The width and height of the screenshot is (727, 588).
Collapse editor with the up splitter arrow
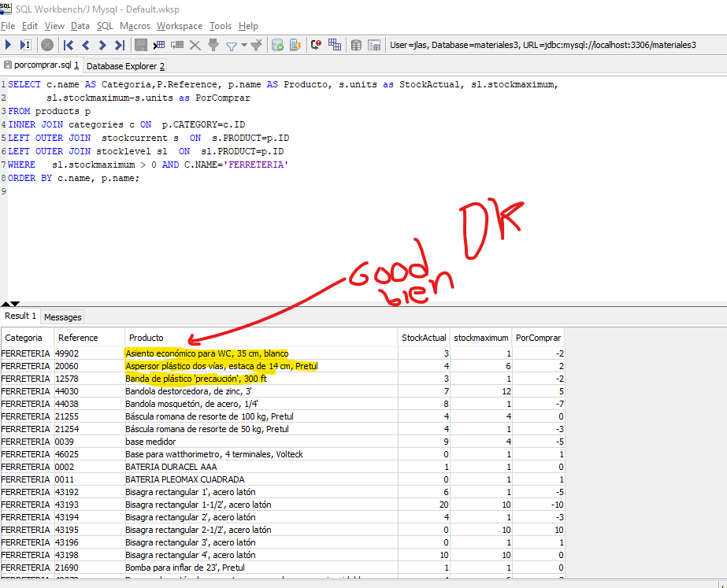5,304
